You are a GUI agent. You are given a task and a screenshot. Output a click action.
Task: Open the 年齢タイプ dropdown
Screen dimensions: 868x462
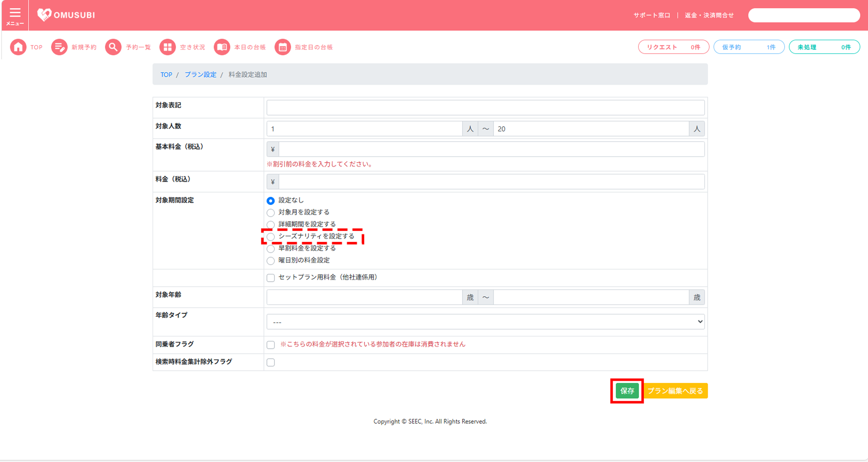(x=486, y=322)
